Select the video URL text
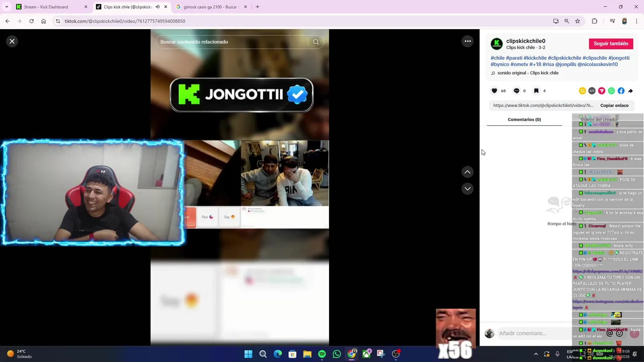 pos(543,106)
